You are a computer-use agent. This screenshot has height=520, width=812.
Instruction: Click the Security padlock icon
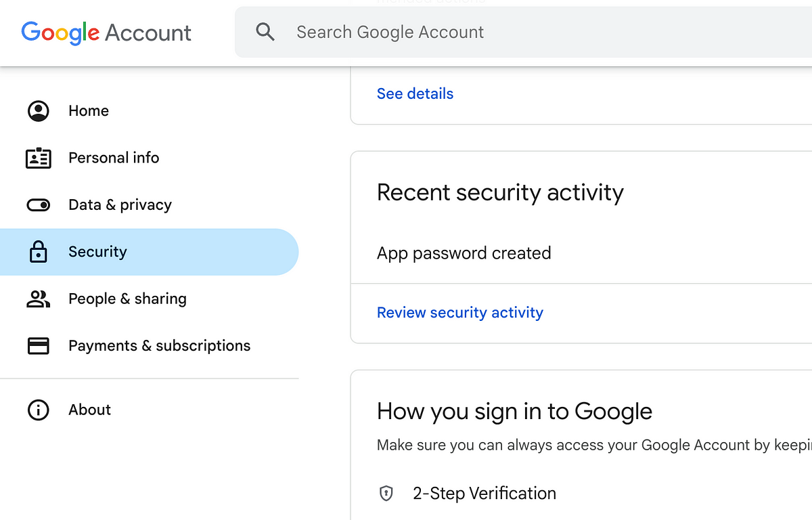pos(39,252)
